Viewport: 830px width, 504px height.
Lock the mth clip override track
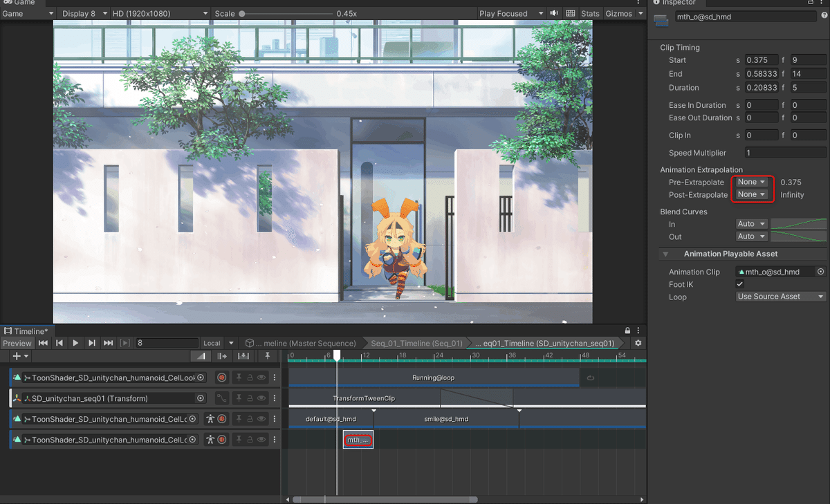250,440
